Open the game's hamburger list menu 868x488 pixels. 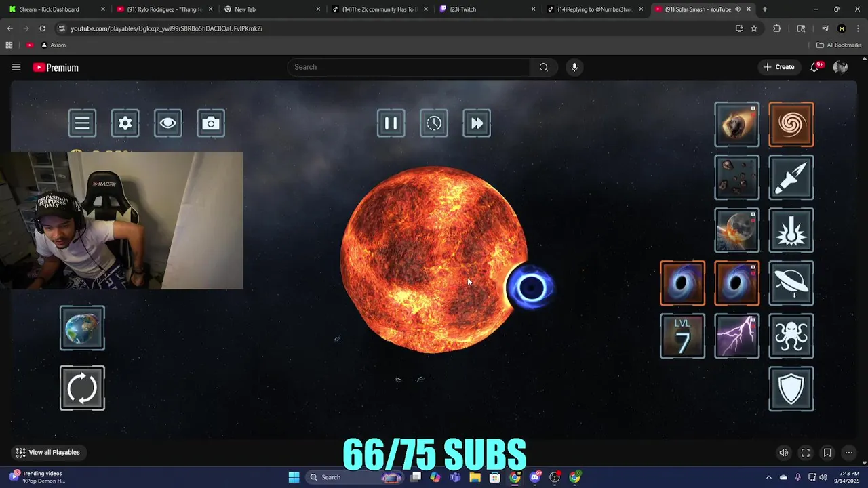[82, 123]
